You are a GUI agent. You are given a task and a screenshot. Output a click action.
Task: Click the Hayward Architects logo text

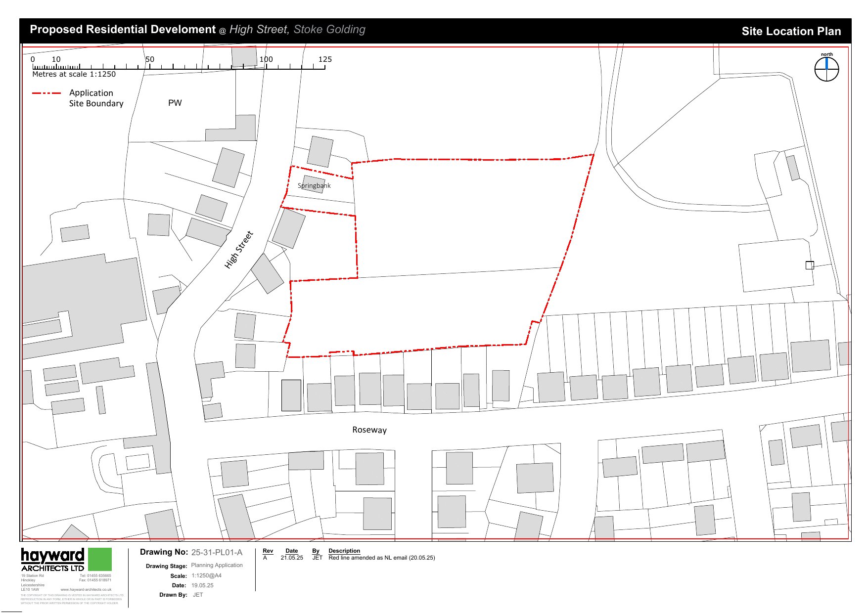pyautogui.click(x=52, y=560)
